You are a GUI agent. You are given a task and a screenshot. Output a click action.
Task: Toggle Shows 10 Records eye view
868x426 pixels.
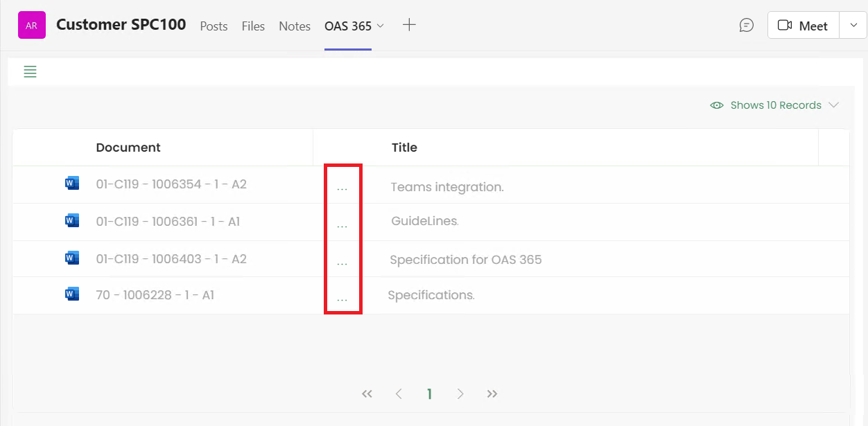pyautogui.click(x=717, y=105)
